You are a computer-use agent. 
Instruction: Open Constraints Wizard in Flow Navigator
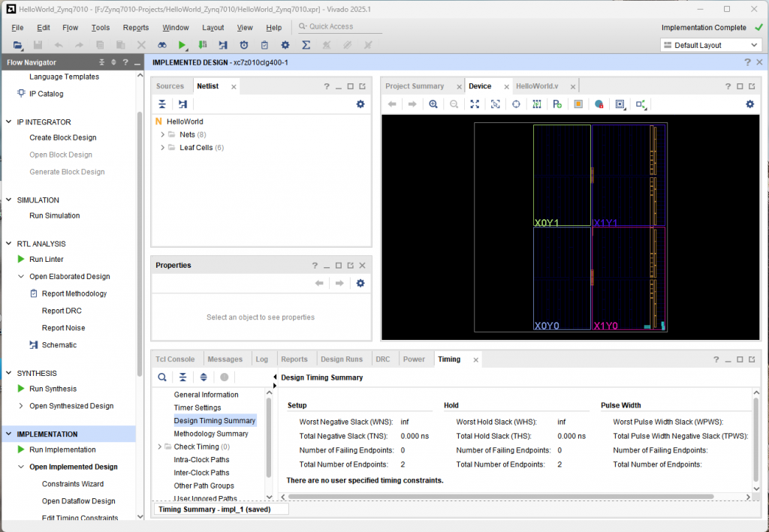pyautogui.click(x=73, y=484)
